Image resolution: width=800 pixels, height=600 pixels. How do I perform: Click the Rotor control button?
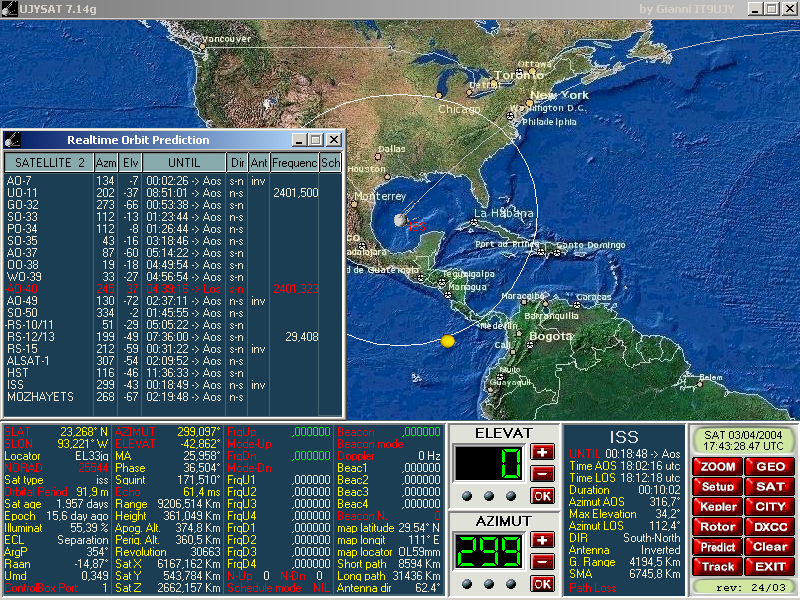point(717,527)
